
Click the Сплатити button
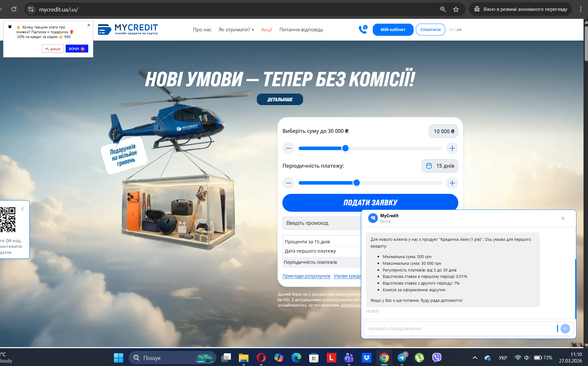431,30
